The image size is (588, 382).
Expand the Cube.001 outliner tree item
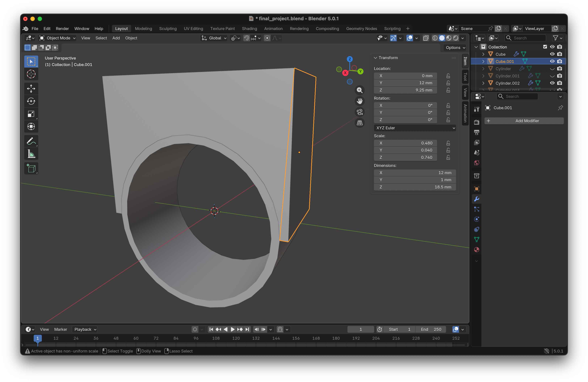(x=483, y=61)
